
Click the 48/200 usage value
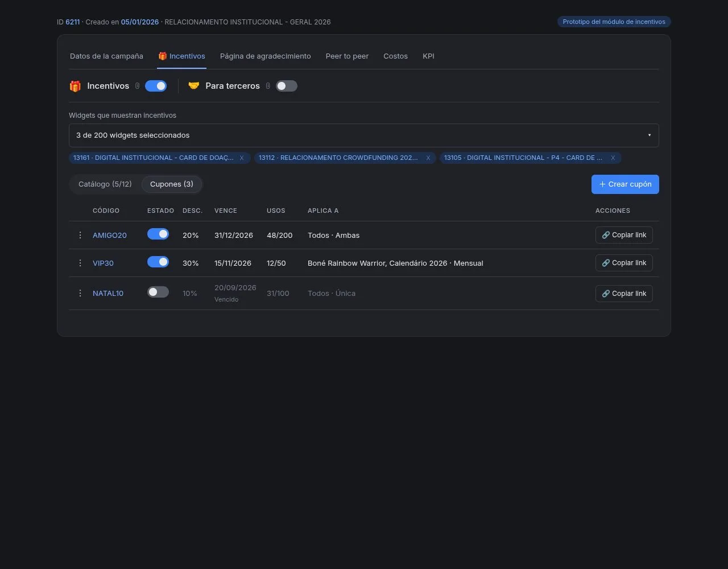[280, 235]
